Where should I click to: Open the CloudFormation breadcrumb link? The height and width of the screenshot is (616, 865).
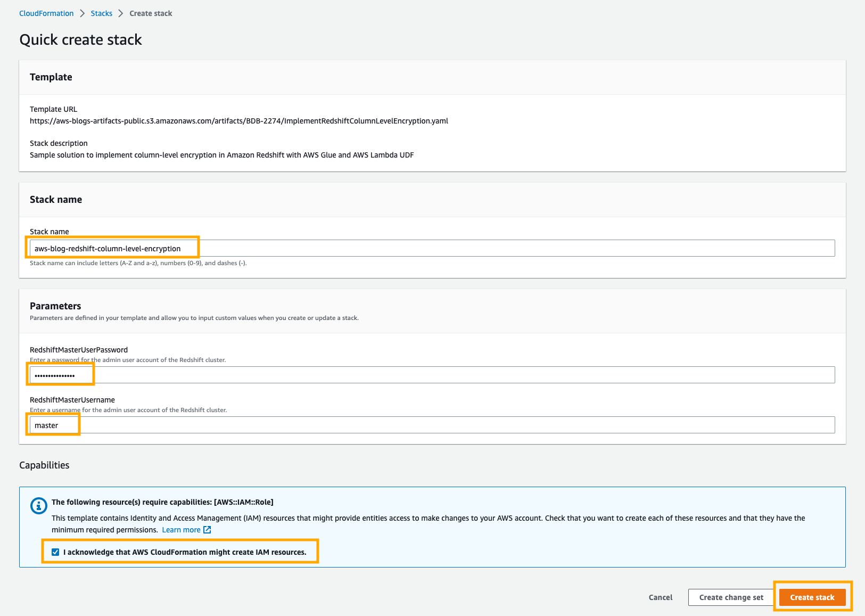tap(46, 13)
